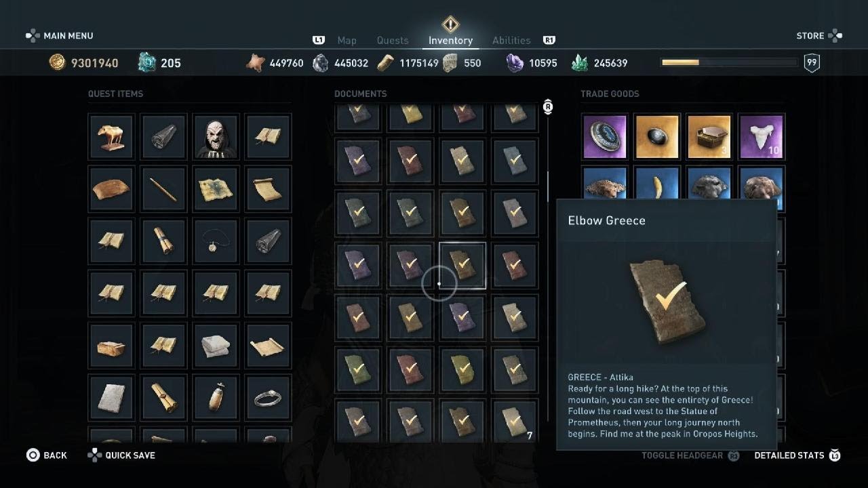Select the silver ring quest item
Viewport: 868px width, 488px height.
[x=269, y=397]
